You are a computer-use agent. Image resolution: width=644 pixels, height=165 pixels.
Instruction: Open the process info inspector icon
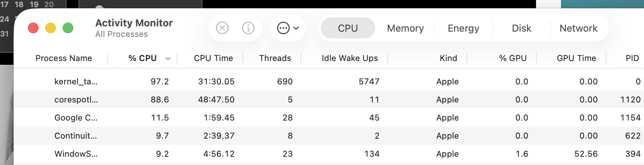248,28
